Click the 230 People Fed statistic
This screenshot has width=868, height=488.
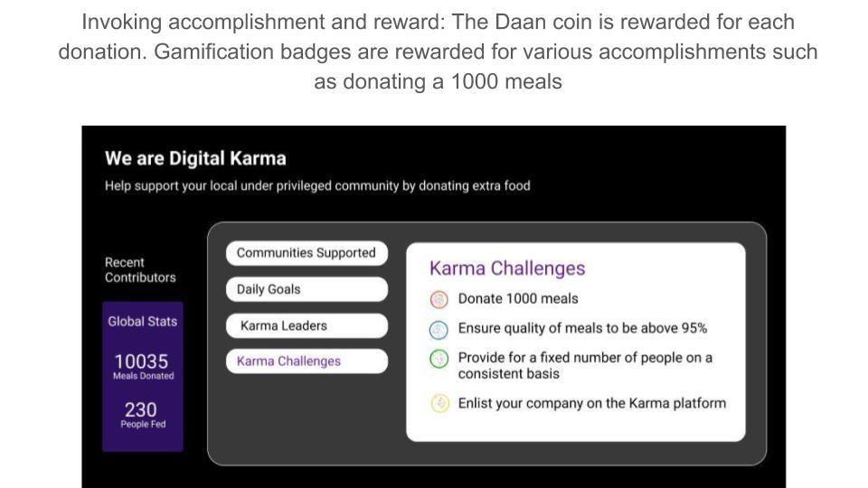point(142,414)
